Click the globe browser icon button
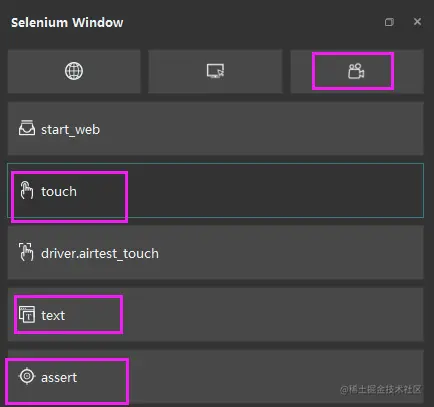The height and width of the screenshot is (407, 434). [74, 71]
